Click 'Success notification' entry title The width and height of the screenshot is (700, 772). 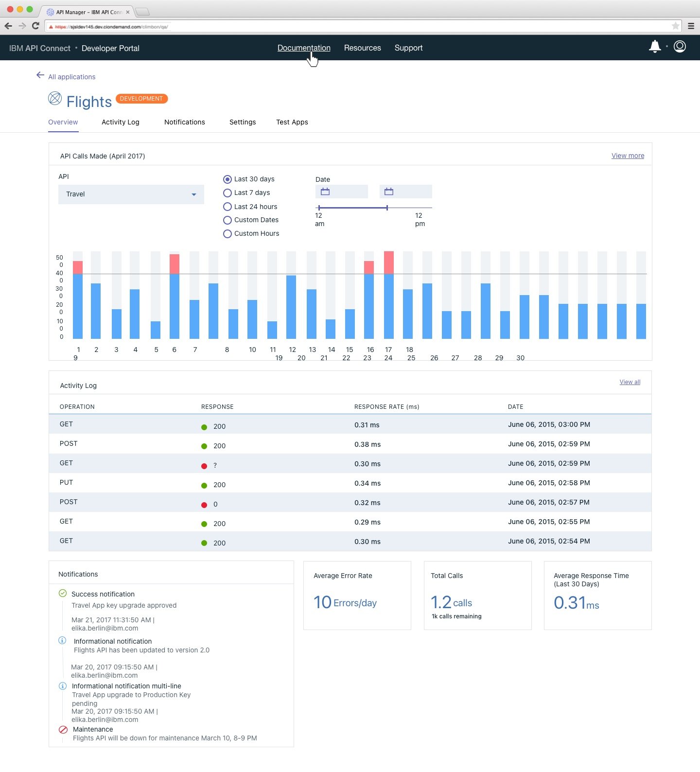[x=103, y=594]
